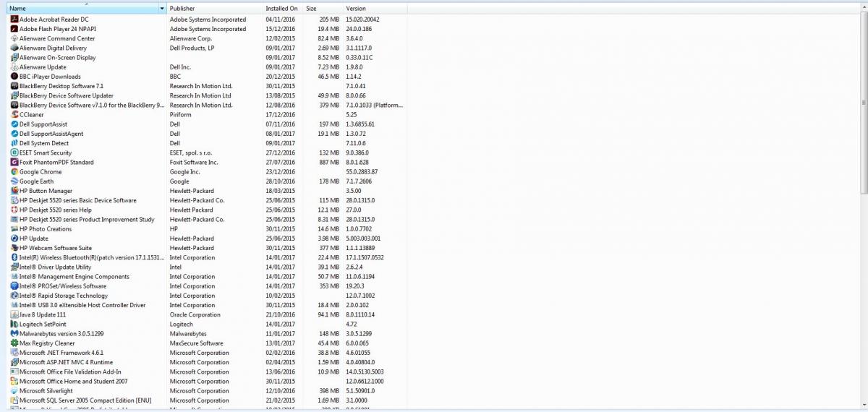Click install date 04/11/2016 cell
This screenshot has width=868, height=412.
[x=281, y=20]
